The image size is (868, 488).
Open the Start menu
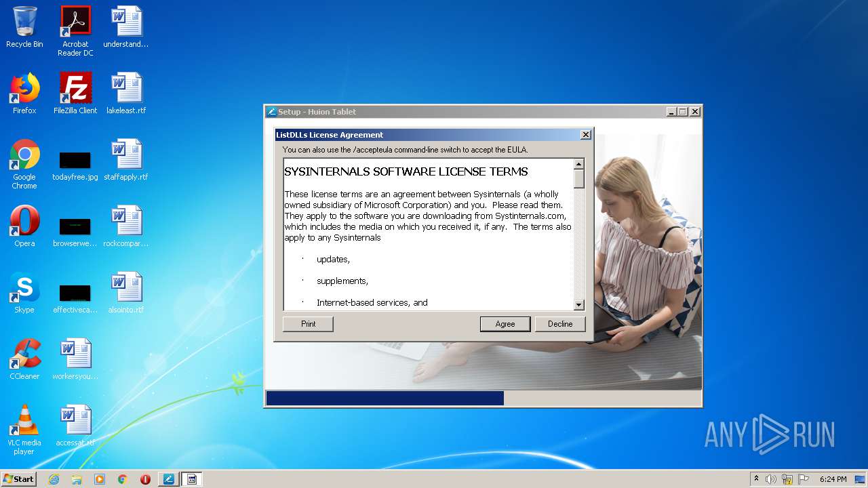[x=19, y=479]
